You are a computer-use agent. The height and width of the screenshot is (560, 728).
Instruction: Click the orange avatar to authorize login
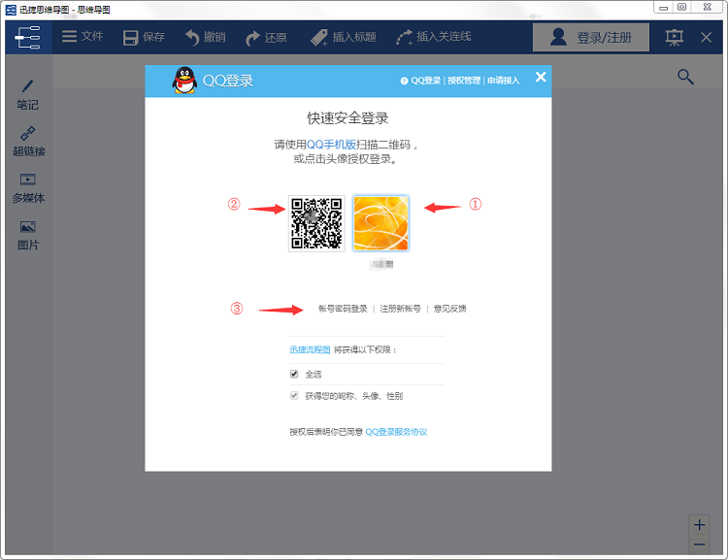[x=381, y=223]
